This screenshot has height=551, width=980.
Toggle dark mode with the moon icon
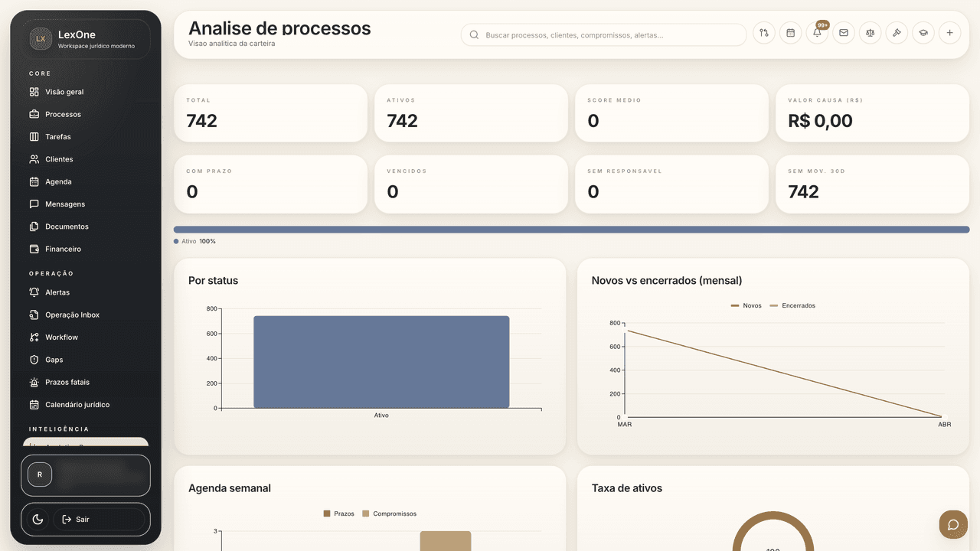37,519
